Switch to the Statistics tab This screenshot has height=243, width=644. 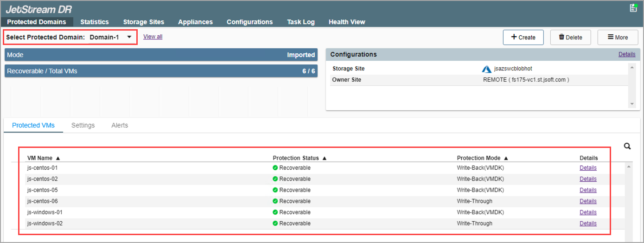coord(95,22)
